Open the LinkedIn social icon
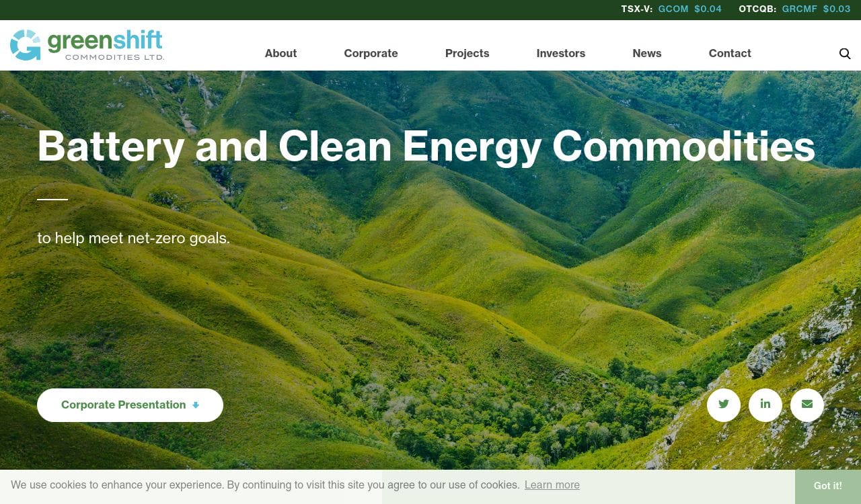Viewport: 861px width, 504px height. tap(765, 405)
